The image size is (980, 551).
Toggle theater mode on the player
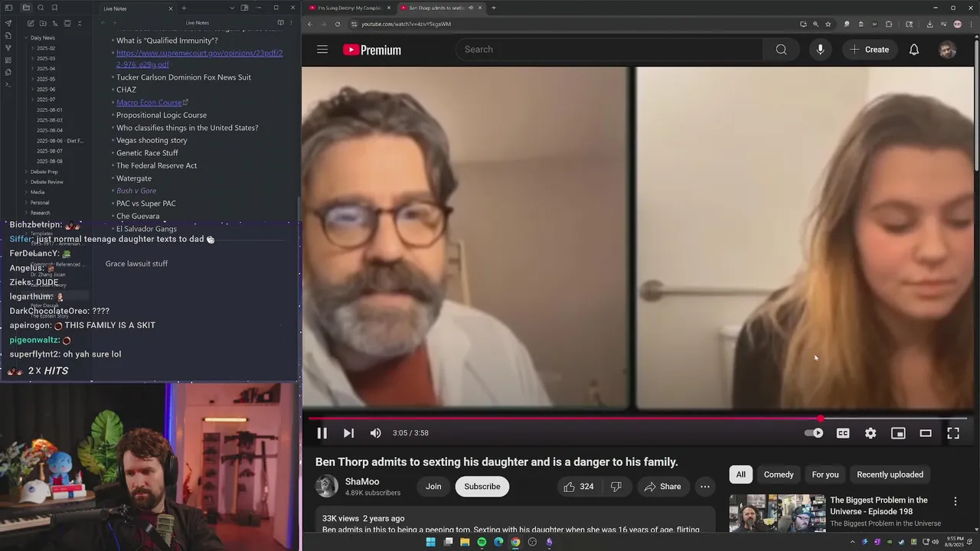pos(926,433)
